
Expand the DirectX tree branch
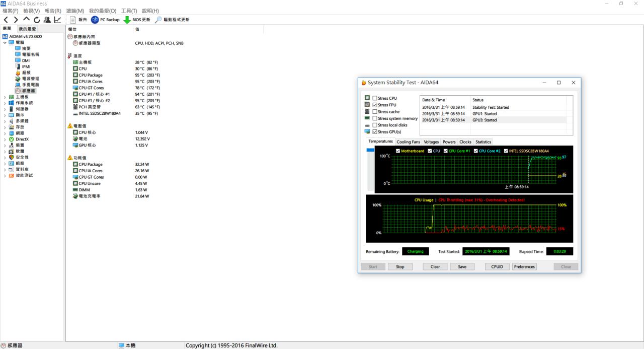point(5,139)
